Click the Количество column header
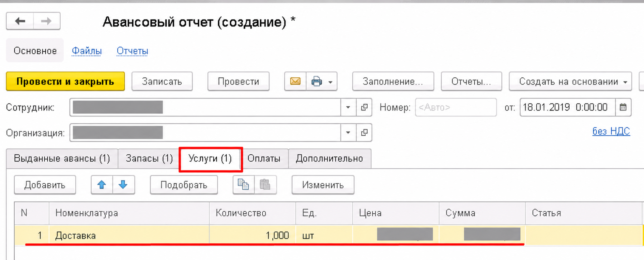 (253, 213)
